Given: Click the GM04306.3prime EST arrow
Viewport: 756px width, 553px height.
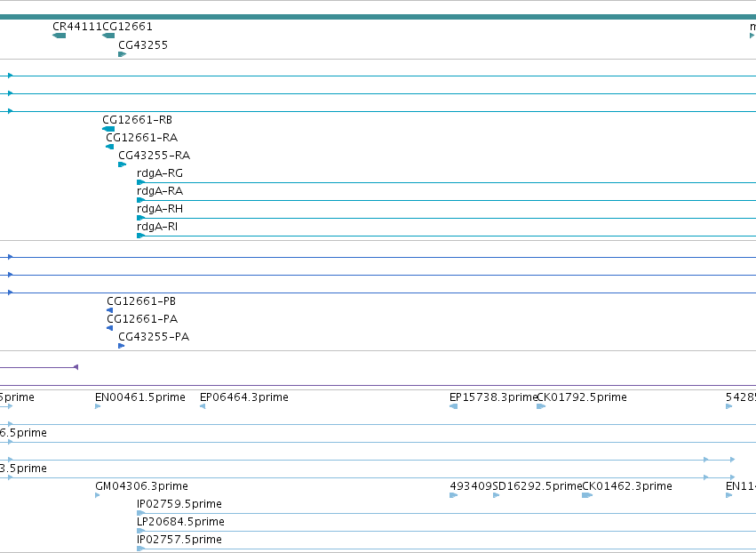Looking at the screenshot, I should point(98,495).
